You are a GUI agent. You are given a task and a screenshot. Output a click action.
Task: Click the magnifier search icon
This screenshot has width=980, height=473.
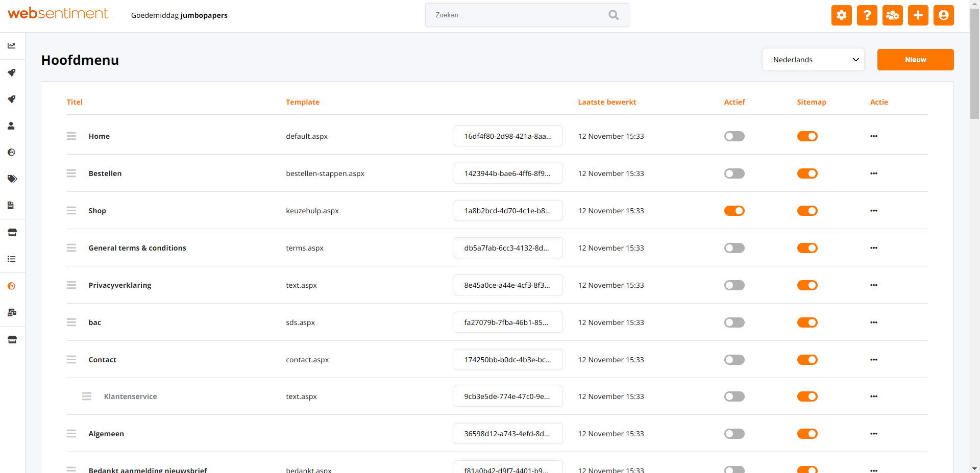[x=614, y=15]
